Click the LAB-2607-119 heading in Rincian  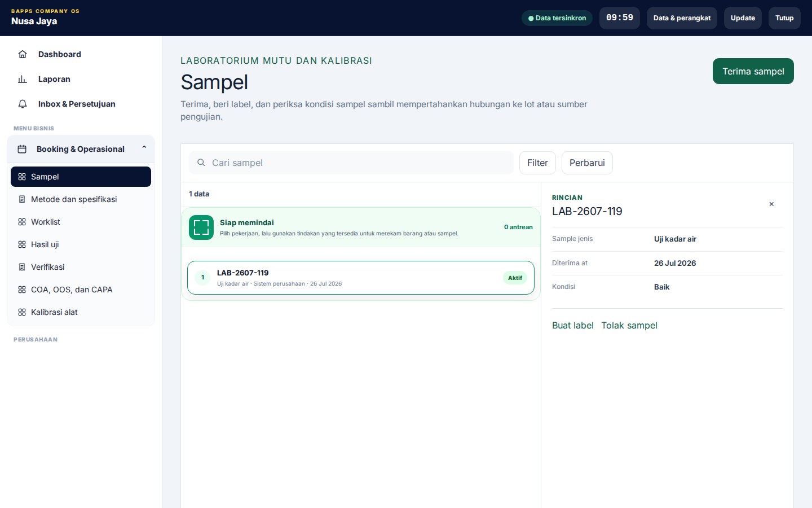(587, 211)
